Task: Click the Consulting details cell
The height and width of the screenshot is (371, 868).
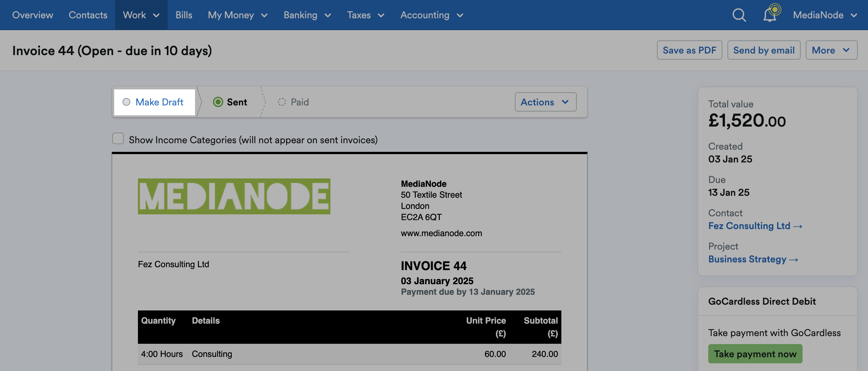Action: 212,354
